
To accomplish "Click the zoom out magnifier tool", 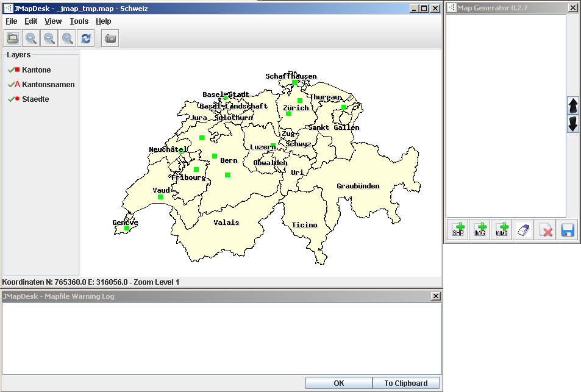I will pos(49,38).
